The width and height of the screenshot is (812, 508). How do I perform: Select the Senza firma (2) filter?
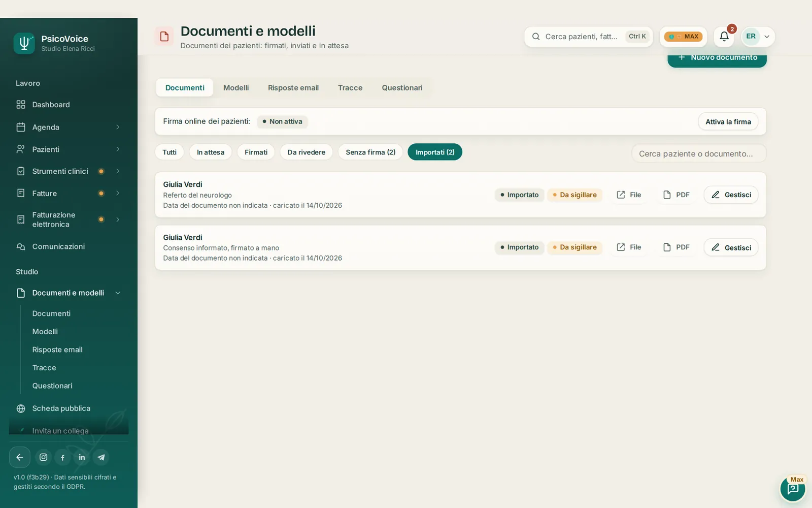click(370, 152)
